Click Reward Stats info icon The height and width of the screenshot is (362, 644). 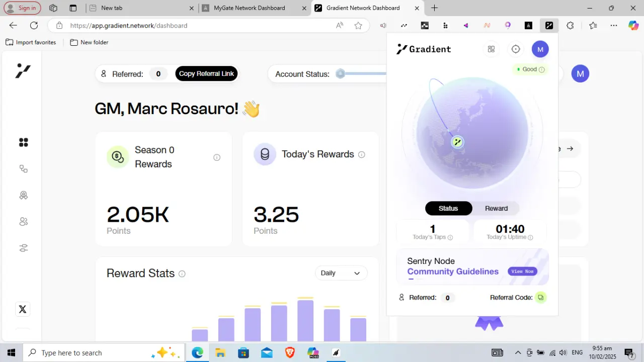tap(182, 274)
